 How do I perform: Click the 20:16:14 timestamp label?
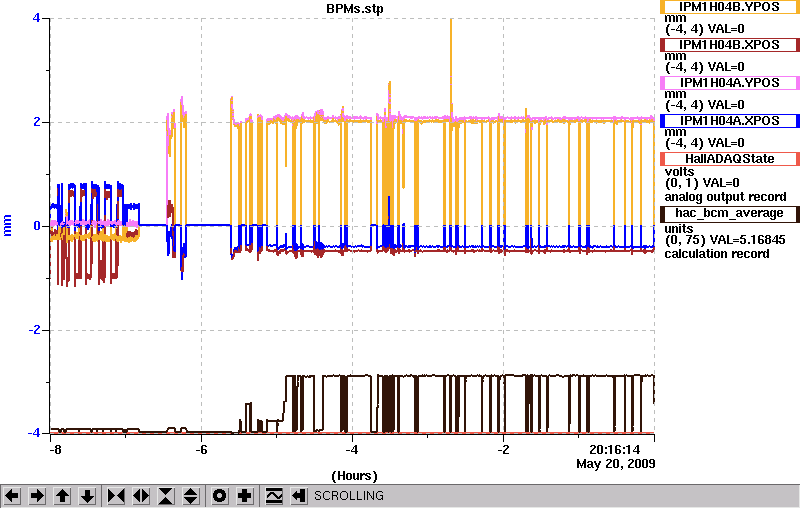tap(614, 450)
